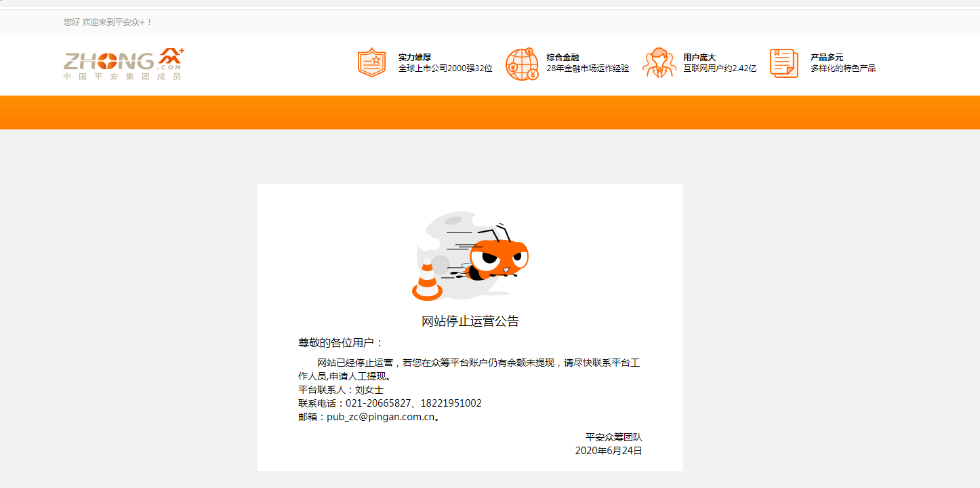This screenshot has width=980, height=488.
Task: Click the phone number 18221951002
Action: (x=451, y=403)
